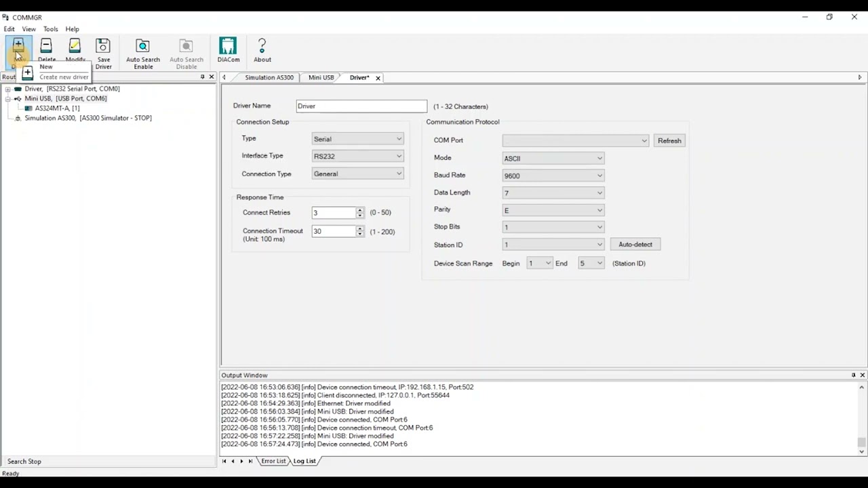Image resolution: width=868 pixels, height=488 pixels.
Task: Click the Mini USB port icon in tree
Action: pyautogui.click(x=18, y=98)
